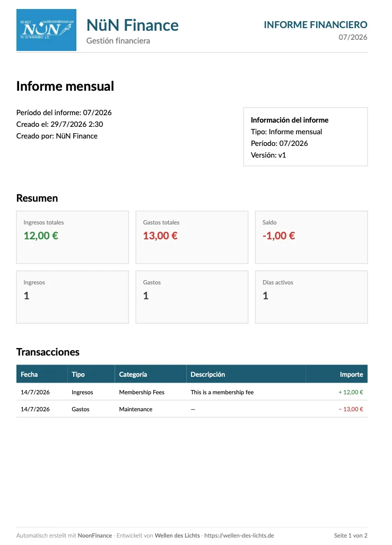Click the value 1 under Días activos
Image resolution: width=392 pixels, height=545 pixels.
266,296
